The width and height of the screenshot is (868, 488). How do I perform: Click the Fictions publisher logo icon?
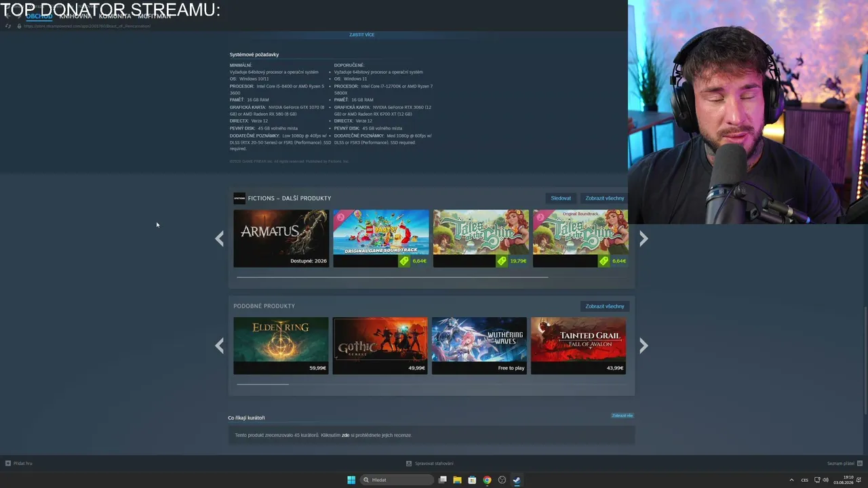point(239,198)
